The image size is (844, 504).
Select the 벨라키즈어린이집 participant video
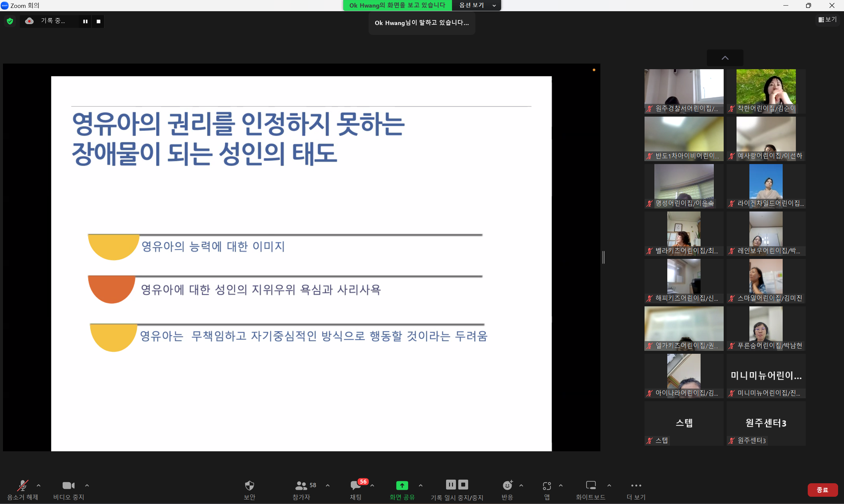pos(684,234)
